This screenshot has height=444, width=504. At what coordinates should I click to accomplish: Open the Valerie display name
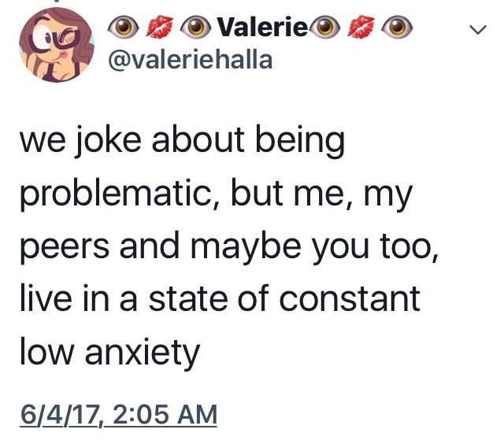(x=259, y=30)
